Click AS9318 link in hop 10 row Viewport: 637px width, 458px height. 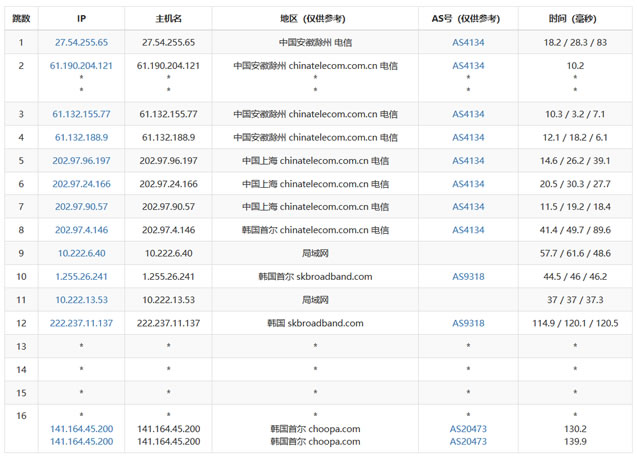pos(468,277)
